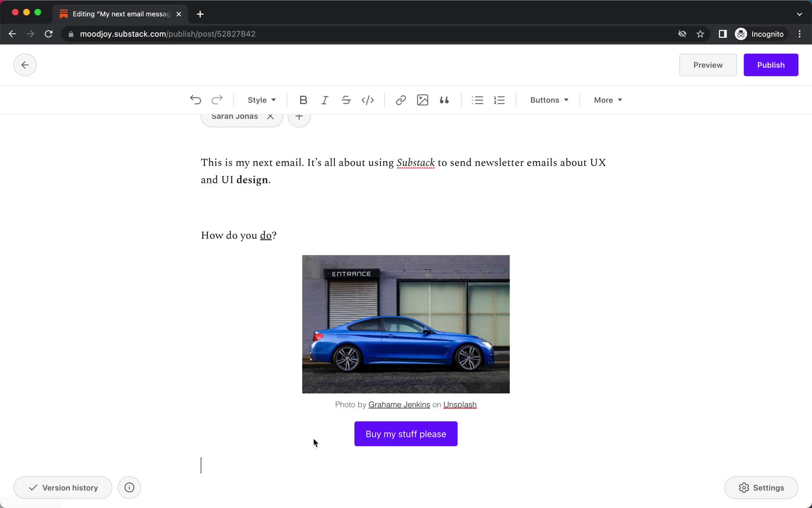812x508 pixels.
Task: Click the 'How do you' paragraph text
Action: [x=239, y=235]
